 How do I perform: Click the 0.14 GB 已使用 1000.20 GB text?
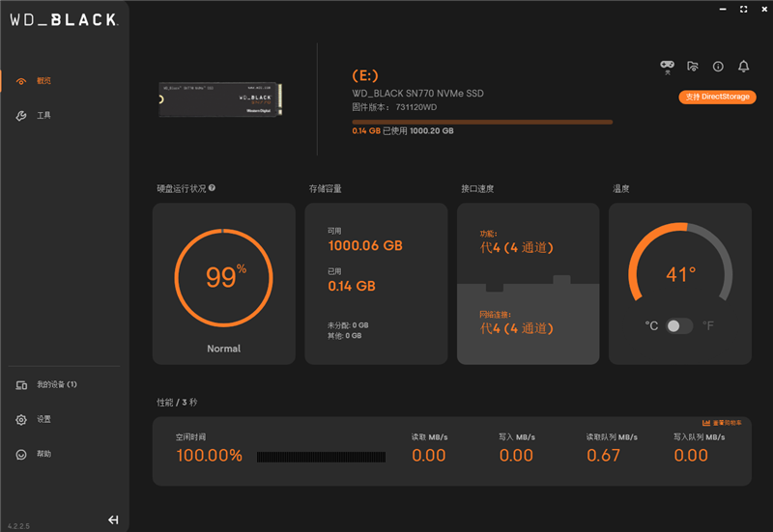tap(403, 131)
